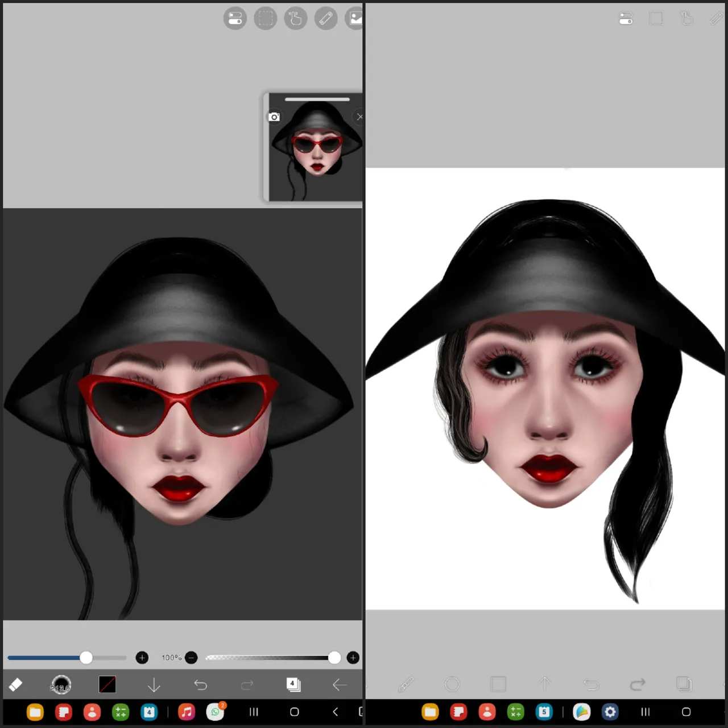Open Contacts in left taskbar
The height and width of the screenshot is (728, 728).
pyautogui.click(x=92, y=712)
